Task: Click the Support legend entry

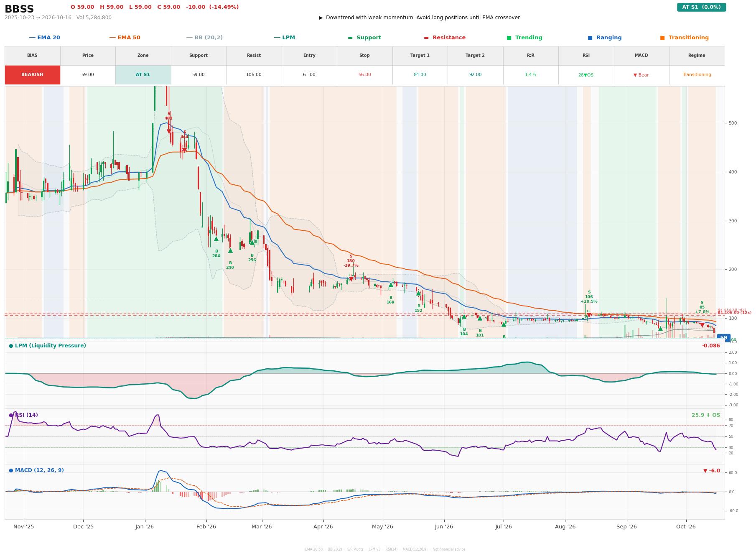Action: pos(364,38)
